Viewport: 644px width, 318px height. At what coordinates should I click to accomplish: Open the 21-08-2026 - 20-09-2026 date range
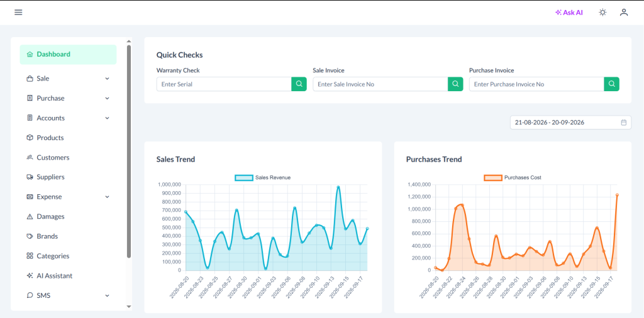(570, 123)
